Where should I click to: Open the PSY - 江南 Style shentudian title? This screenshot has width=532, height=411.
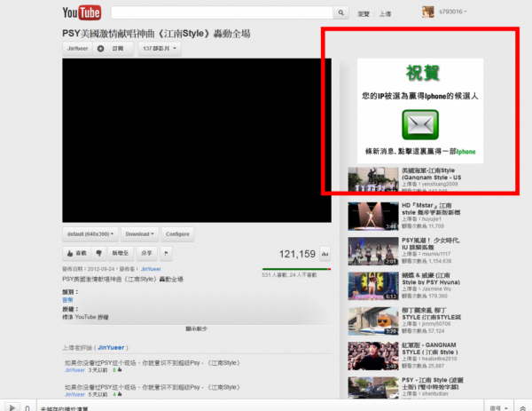coord(433,383)
